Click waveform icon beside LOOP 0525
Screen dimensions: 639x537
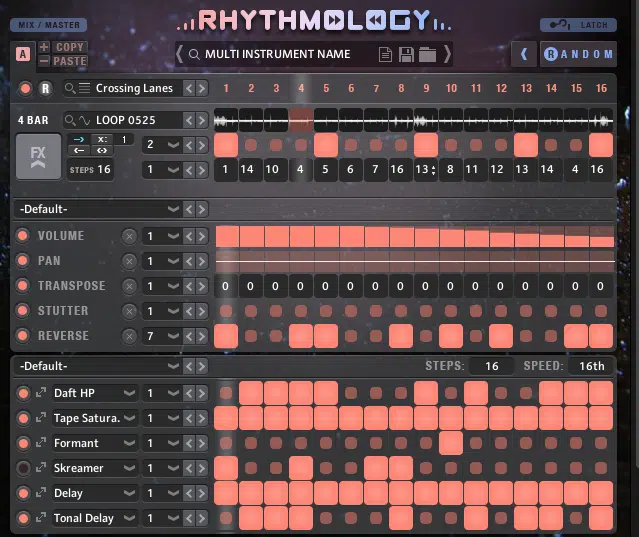[x=84, y=120]
